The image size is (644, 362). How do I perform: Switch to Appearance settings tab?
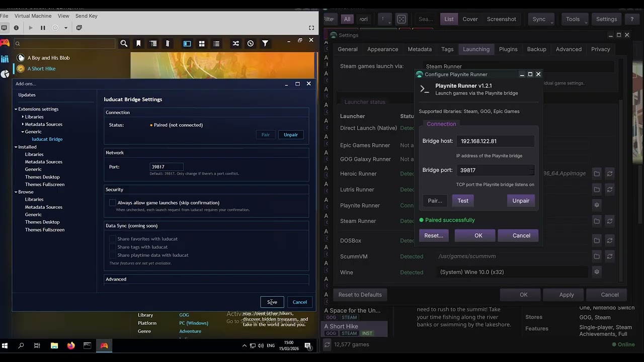coord(382,49)
